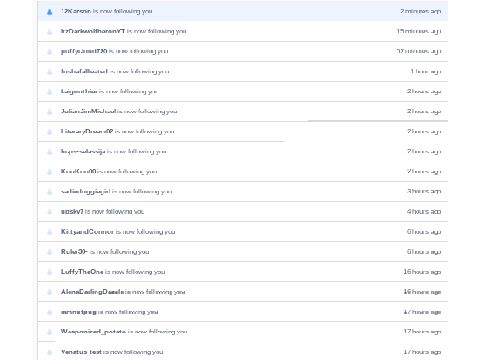Click the follower icon beside LuffyTheOne
The image size is (480, 360).
[49, 272]
